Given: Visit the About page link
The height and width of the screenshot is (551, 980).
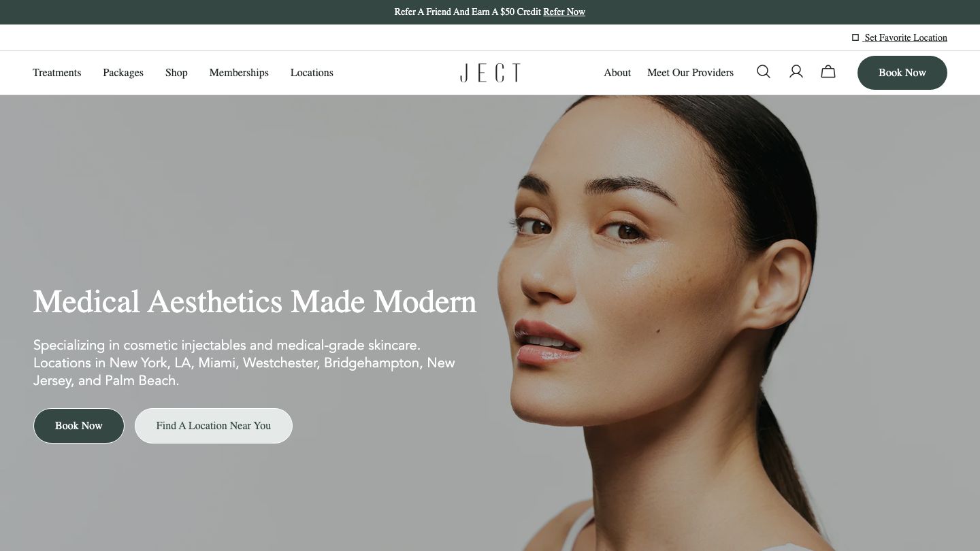Looking at the screenshot, I should tap(617, 73).
